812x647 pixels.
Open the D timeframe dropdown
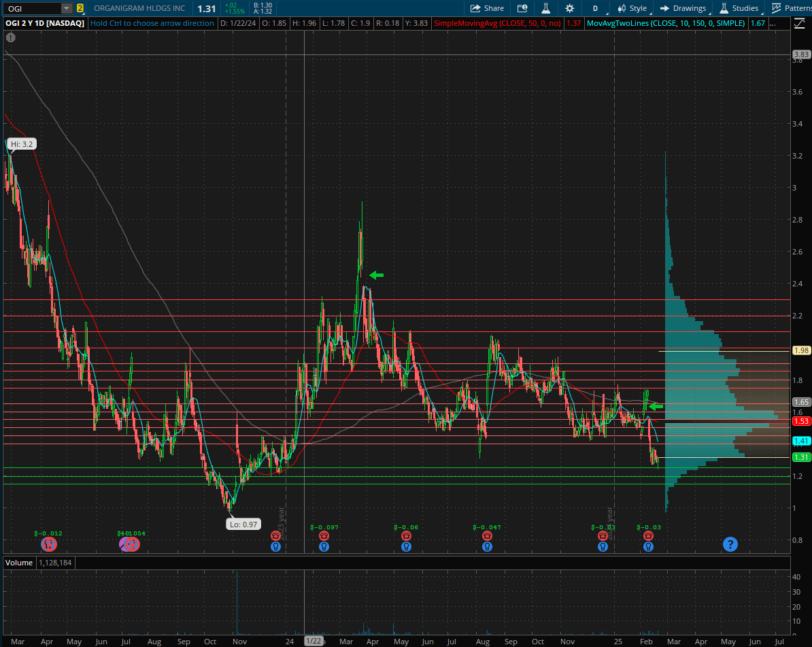[595, 8]
